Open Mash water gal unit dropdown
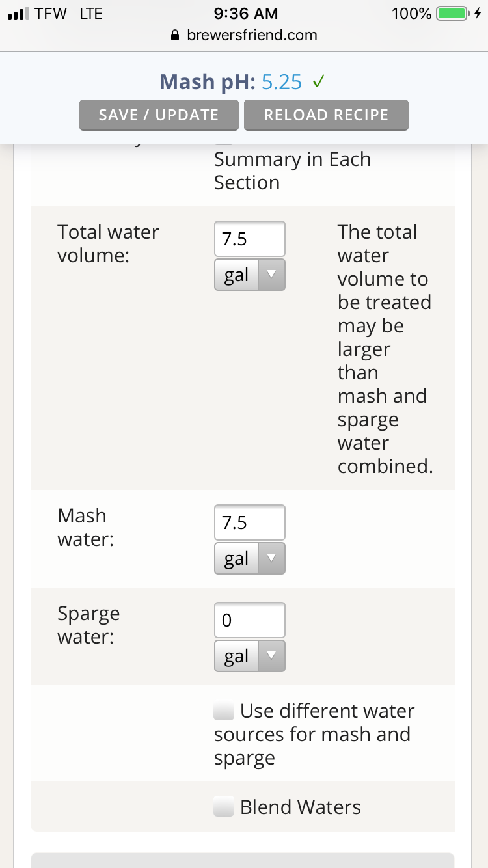The image size is (488, 868). click(250, 558)
